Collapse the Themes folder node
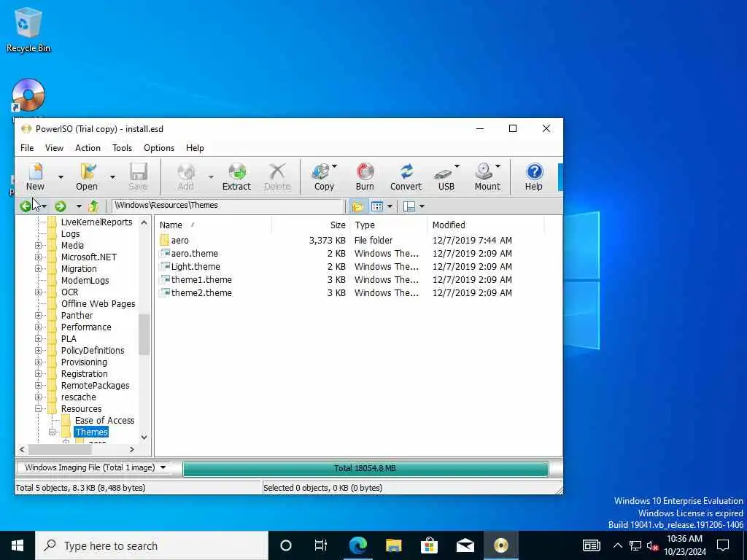This screenshot has height=560, width=747. (x=52, y=432)
